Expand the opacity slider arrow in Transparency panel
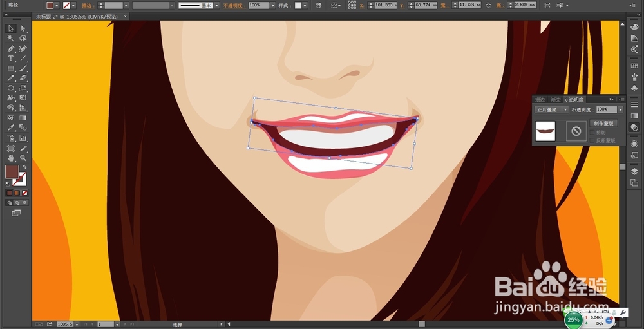Image resolution: width=644 pixels, height=329 pixels. [x=621, y=109]
